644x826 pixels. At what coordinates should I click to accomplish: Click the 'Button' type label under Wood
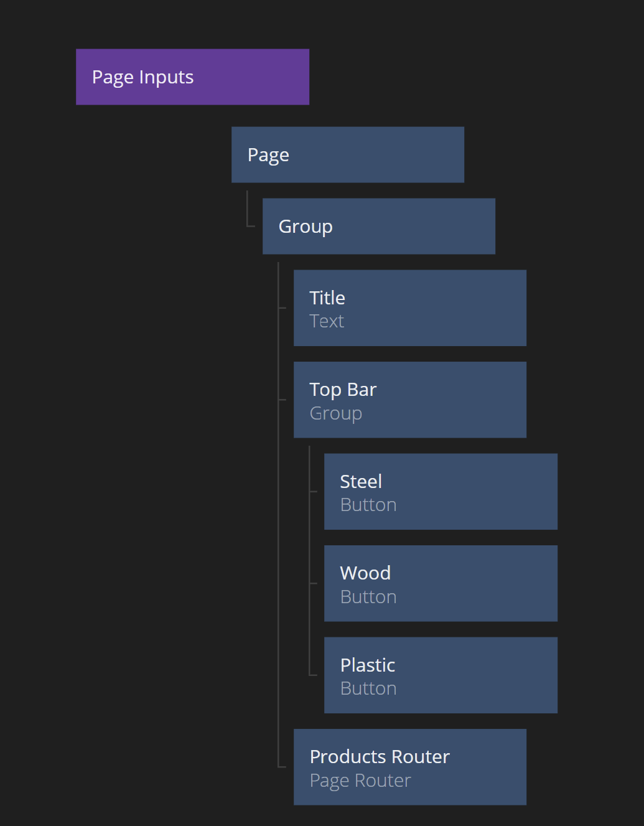click(368, 597)
